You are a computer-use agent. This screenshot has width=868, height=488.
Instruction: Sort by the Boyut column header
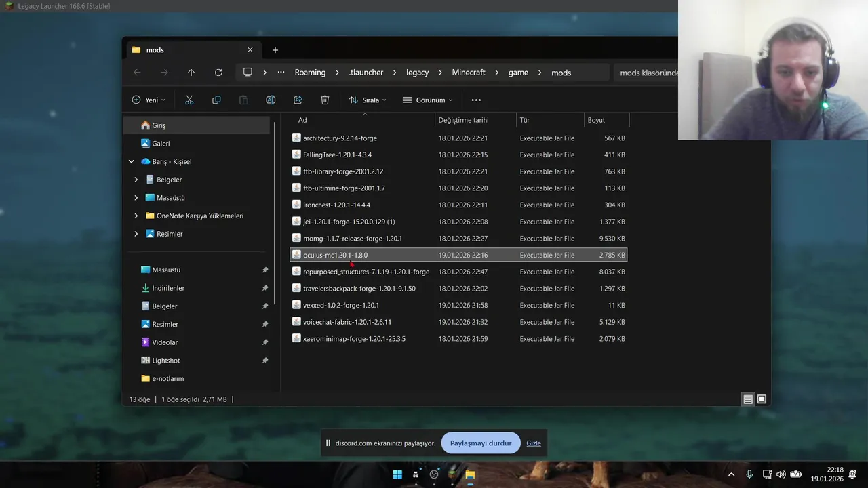pyautogui.click(x=607, y=120)
